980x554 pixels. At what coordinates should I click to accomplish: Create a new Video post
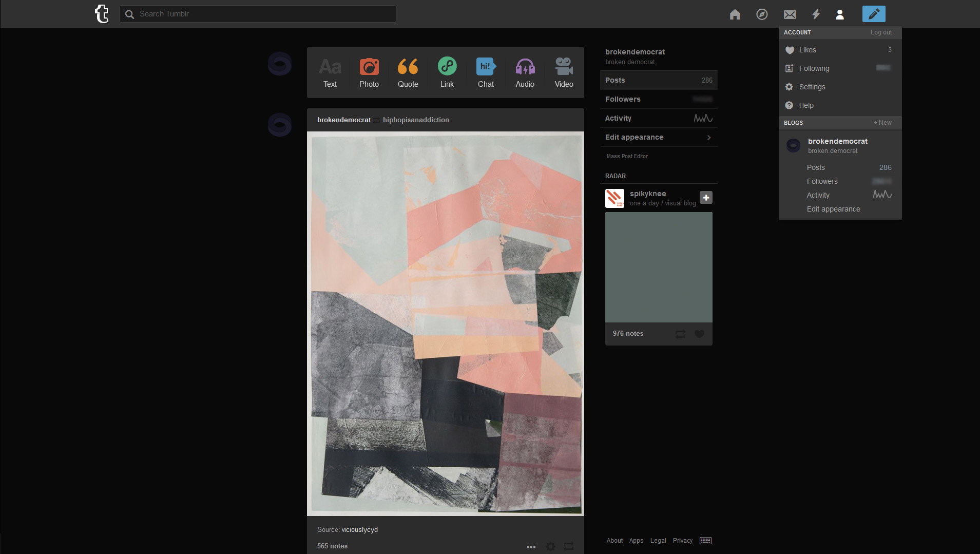[564, 72]
